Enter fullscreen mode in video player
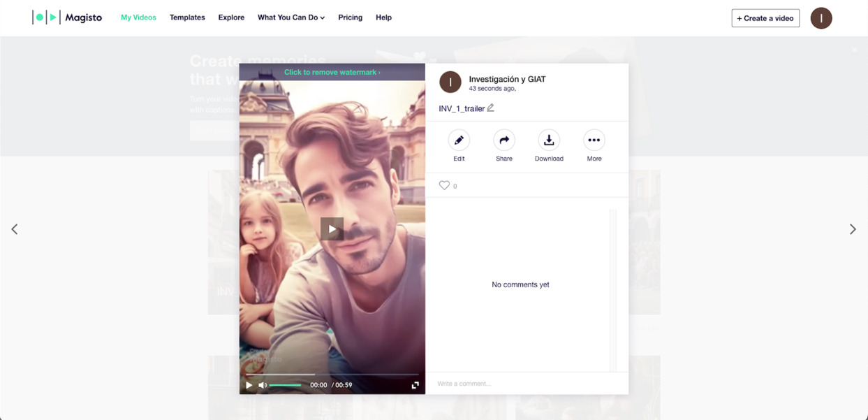Viewport: 868px width, 420px height. coord(415,385)
